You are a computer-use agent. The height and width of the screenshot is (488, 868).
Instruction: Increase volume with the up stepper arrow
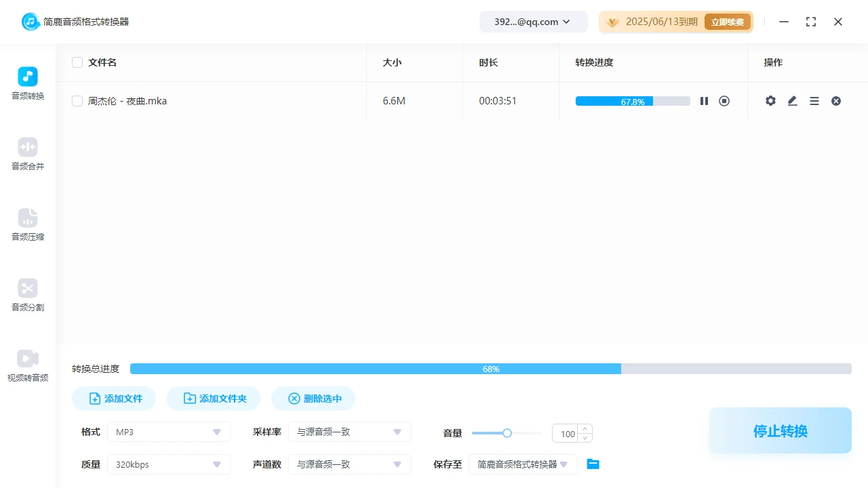[x=585, y=429]
